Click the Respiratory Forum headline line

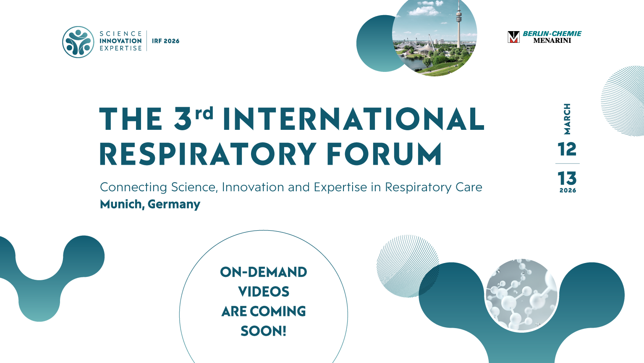[271, 154]
